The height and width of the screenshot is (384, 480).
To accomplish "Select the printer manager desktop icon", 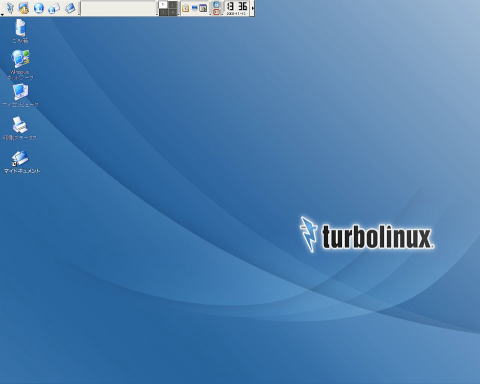I will point(20,128).
